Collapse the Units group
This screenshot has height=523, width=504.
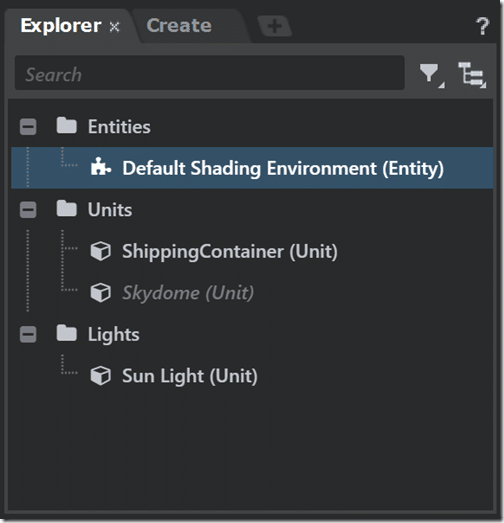(x=28, y=210)
